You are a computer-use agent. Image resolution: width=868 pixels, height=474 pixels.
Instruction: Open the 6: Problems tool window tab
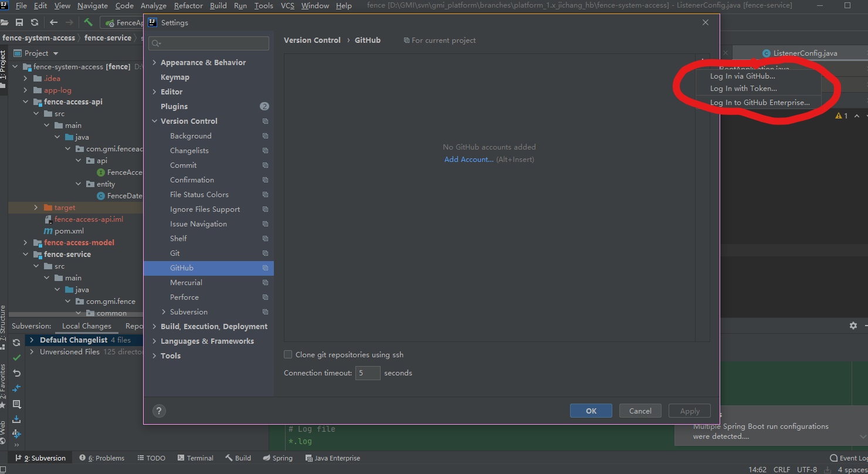coord(102,458)
